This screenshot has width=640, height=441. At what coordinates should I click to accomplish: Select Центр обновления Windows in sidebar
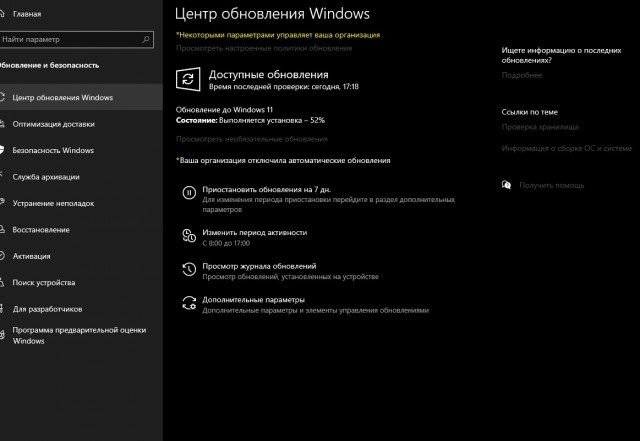click(81, 97)
